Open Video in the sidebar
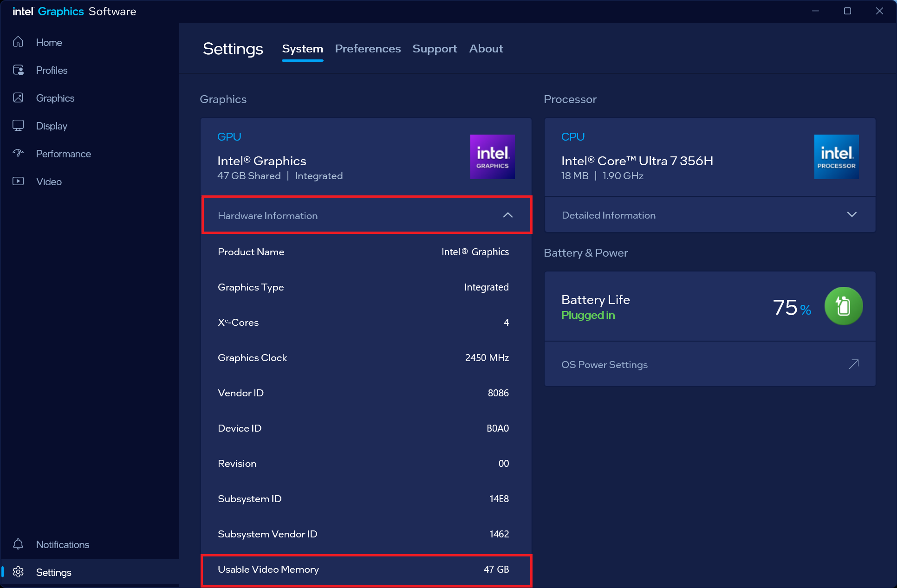 (x=90, y=181)
